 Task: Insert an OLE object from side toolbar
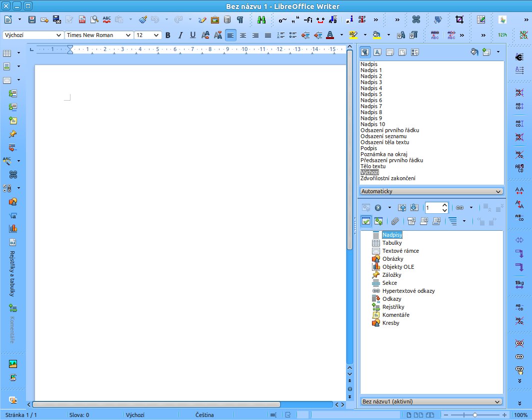click(13, 242)
